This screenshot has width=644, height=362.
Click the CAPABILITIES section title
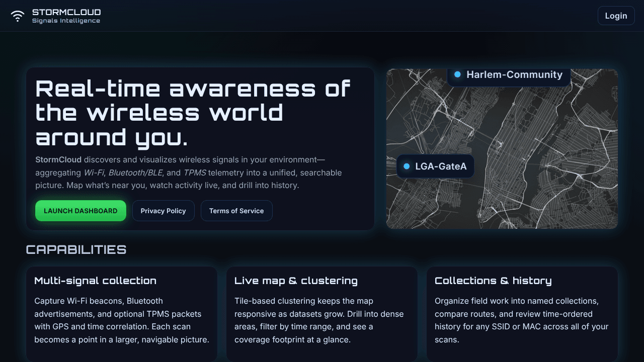click(x=76, y=249)
